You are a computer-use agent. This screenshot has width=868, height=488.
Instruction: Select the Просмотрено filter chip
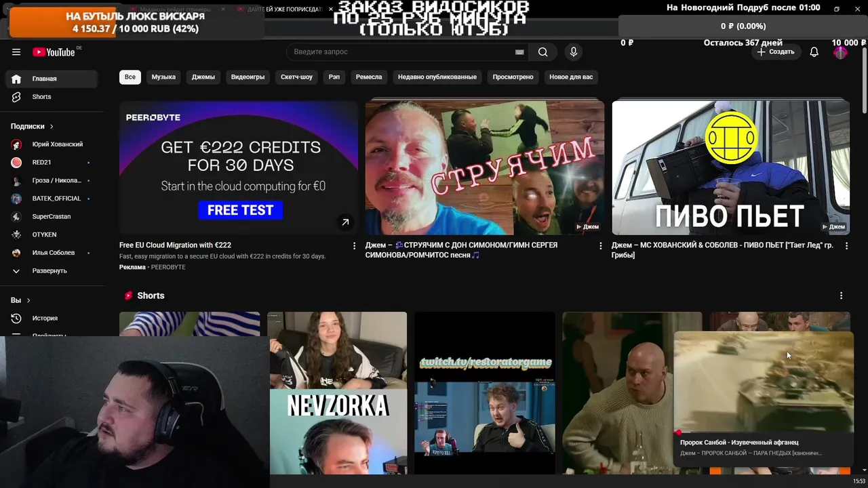(x=513, y=77)
